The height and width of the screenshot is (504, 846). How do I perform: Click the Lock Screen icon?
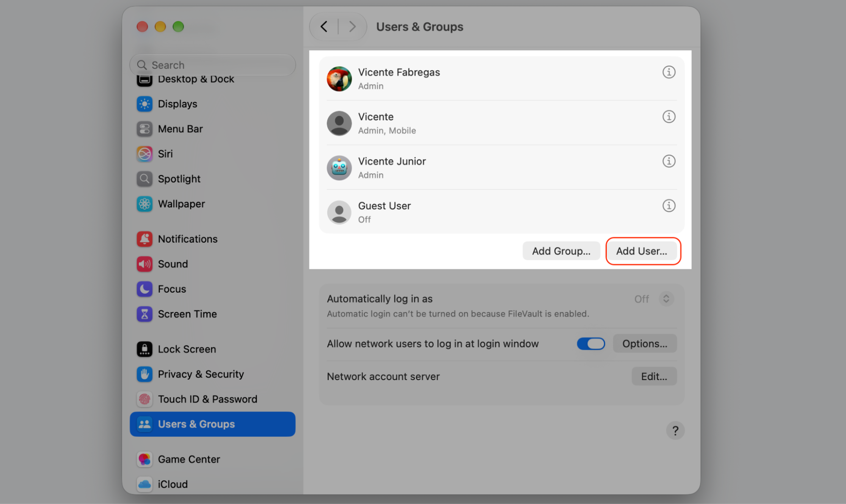click(x=144, y=349)
